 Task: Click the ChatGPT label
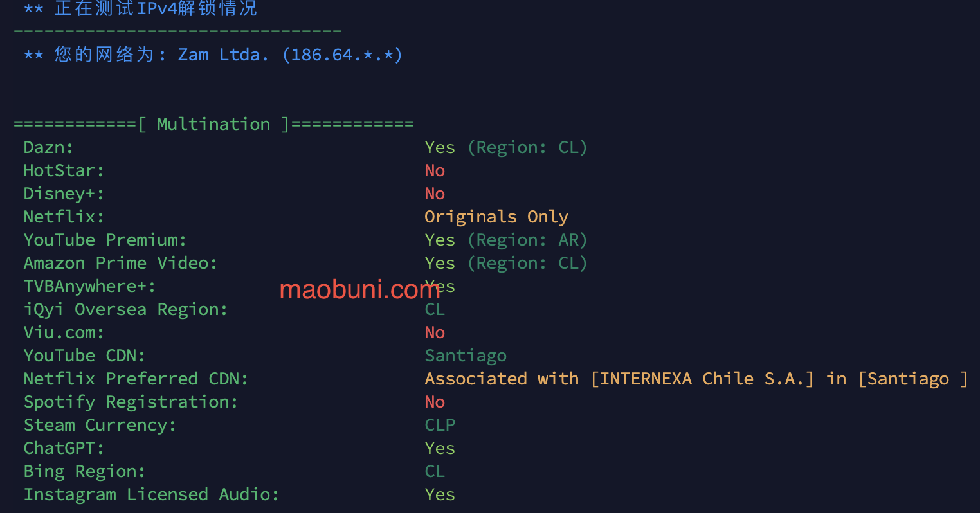(x=64, y=448)
